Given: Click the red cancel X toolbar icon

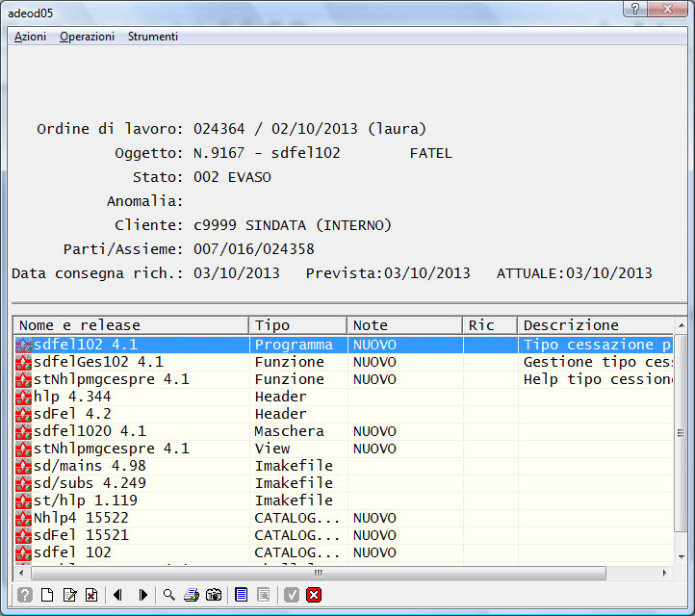Looking at the screenshot, I should 314,595.
